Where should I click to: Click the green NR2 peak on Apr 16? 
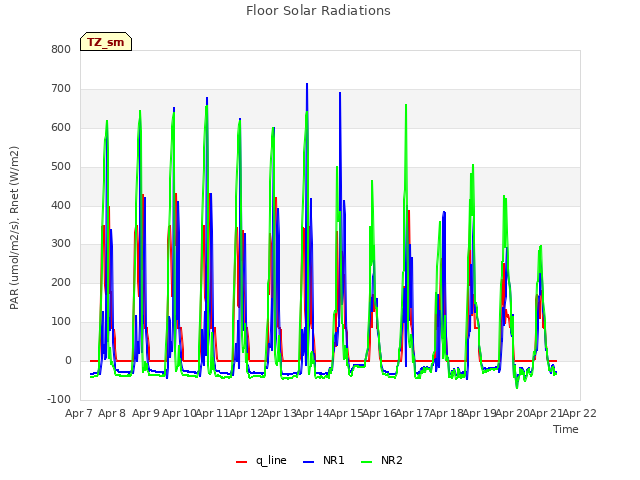tap(406, 106)
